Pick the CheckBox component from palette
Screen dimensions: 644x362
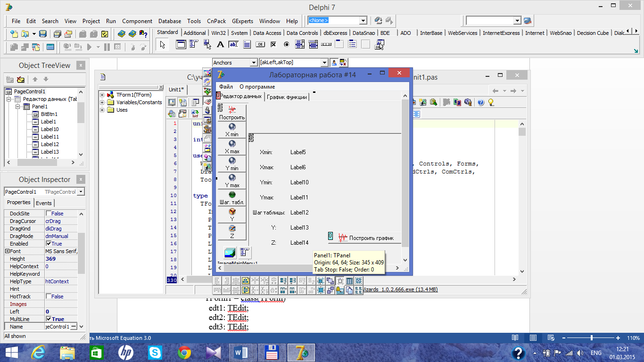[x=273, y=45]
